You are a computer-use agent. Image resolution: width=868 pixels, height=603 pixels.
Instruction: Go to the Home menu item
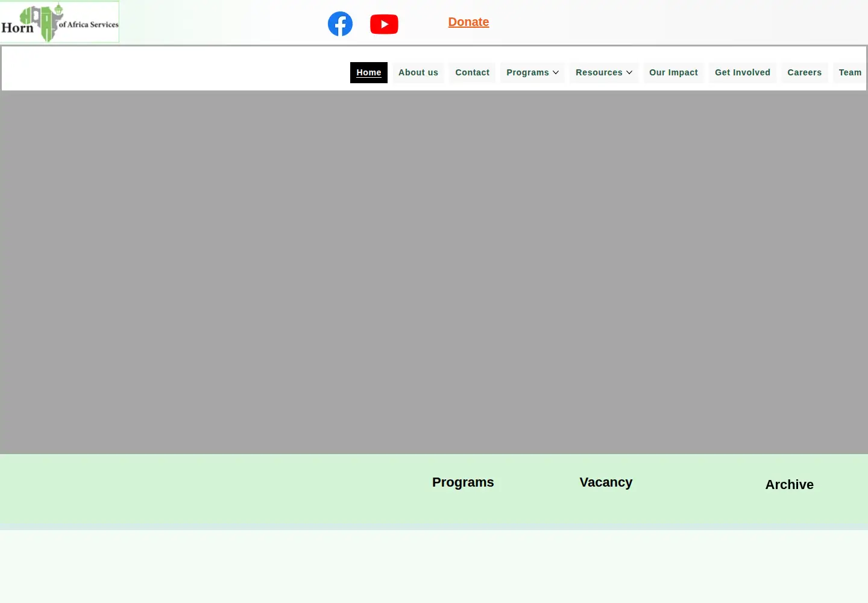click(369, 72)
